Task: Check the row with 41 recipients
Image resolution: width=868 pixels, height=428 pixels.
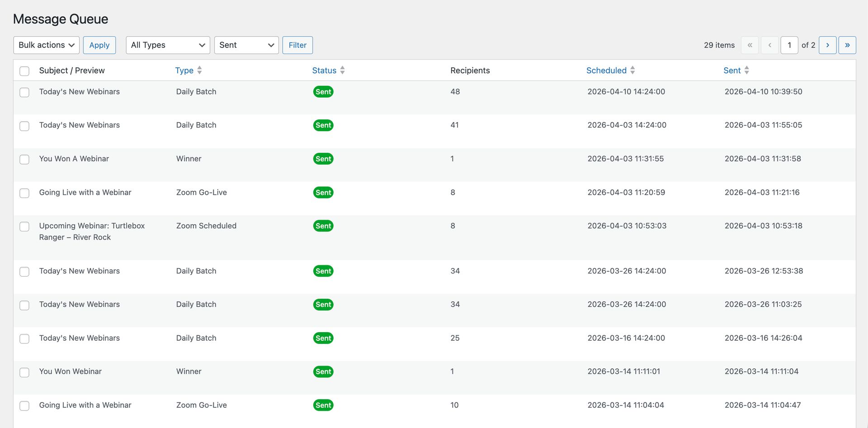Action: click(24, 126)
